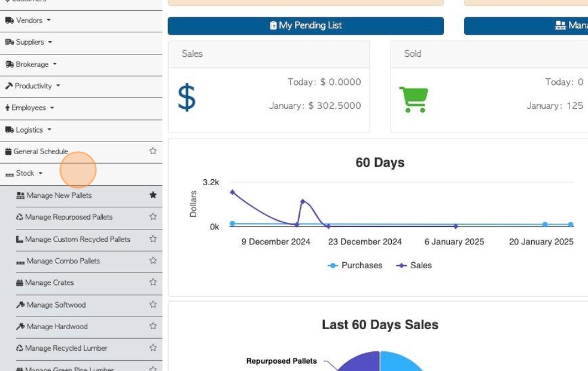Click the Manage Recycled Lumber recycle icon

20,348
